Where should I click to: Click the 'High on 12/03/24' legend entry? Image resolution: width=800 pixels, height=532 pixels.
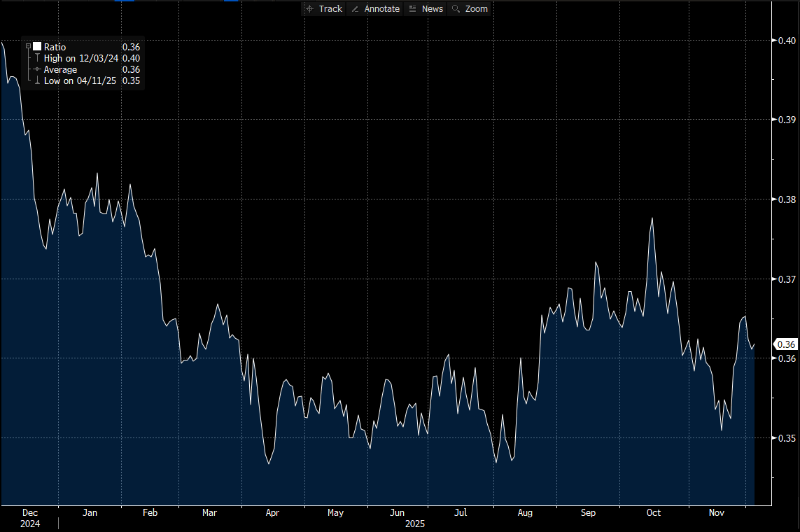(81, 58)
